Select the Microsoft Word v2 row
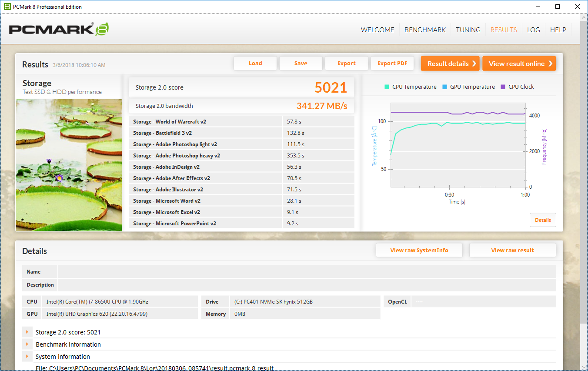The width and height of the screenshot is (588, 371). [241, 201]
